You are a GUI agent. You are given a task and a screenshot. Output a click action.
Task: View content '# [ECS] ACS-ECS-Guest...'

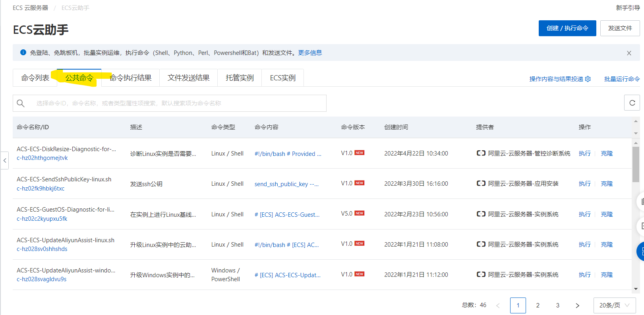coord(287,215)
